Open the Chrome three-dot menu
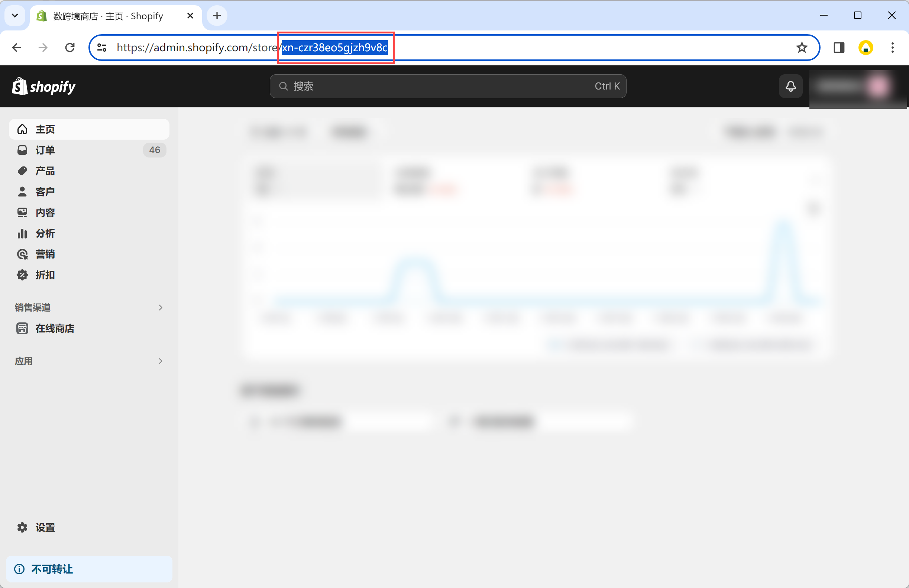This screenshot has height=588, width=909. [892, 48]
